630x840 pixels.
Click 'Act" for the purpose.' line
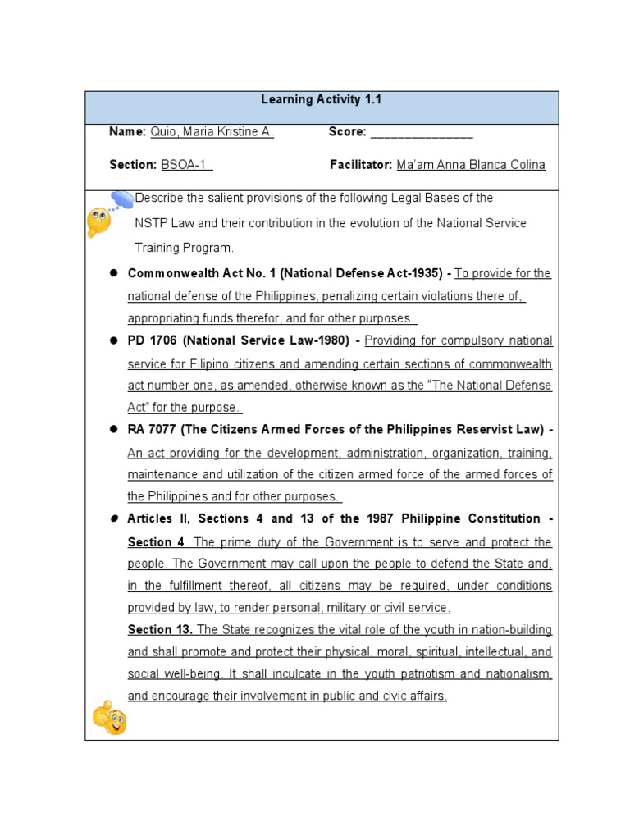pyautogui.click(x=185, y=407)
